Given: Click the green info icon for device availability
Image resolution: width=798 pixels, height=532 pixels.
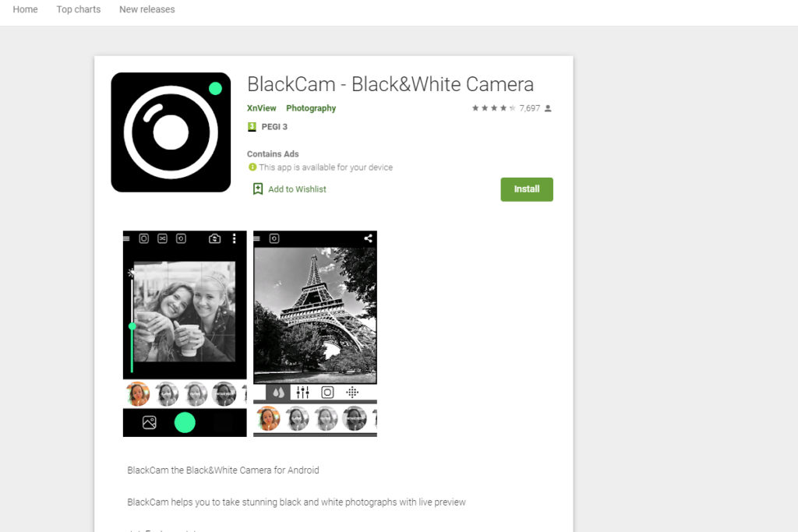Looking at the screenshot, I should (x=252, y=167).
